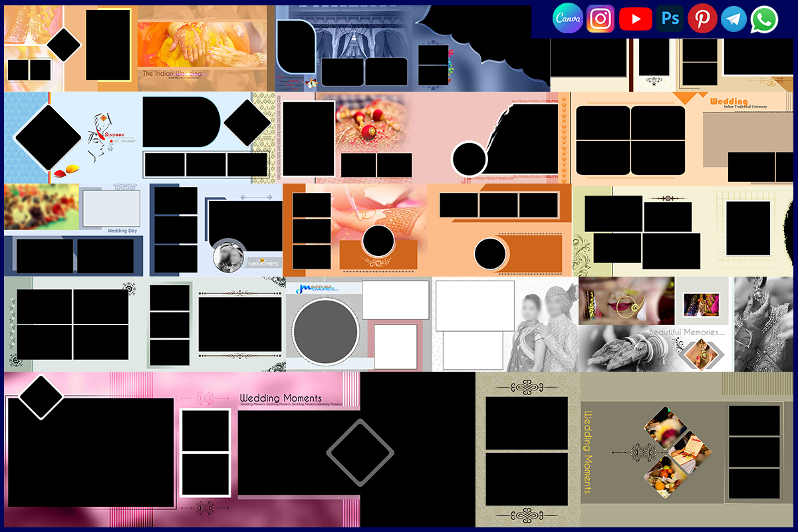Open the Telegram paper-plane icon
This screenshot has width=798, height=532.
pos(733,19)
